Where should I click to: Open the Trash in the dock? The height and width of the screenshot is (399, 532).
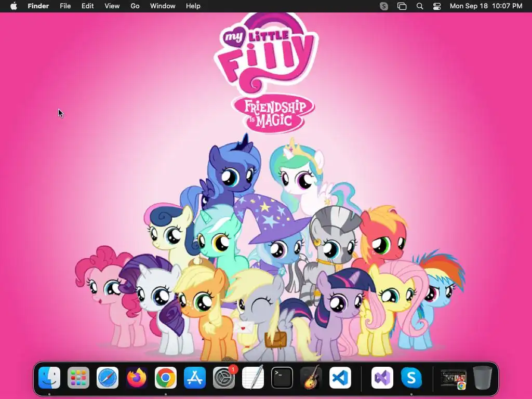483,378
